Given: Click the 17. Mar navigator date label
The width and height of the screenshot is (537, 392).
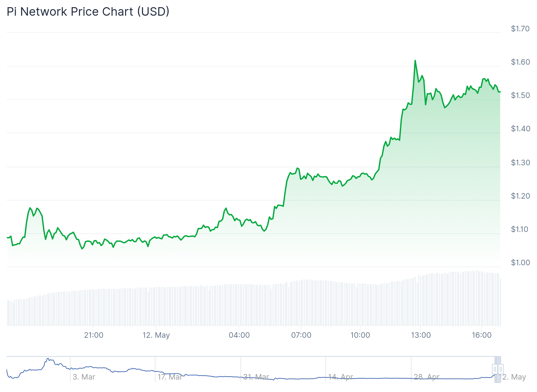Looking at the screenshot, I should [170, 377].
